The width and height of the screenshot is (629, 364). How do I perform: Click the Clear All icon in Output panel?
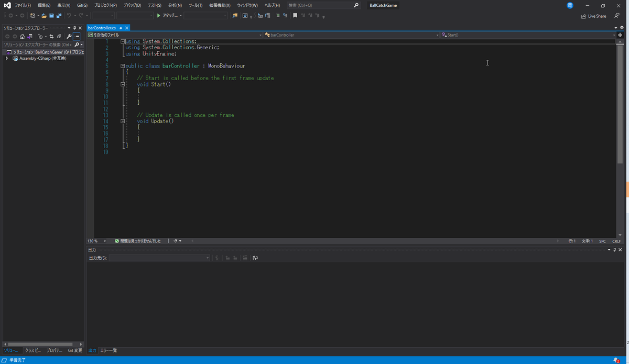[x=245, y=258]
